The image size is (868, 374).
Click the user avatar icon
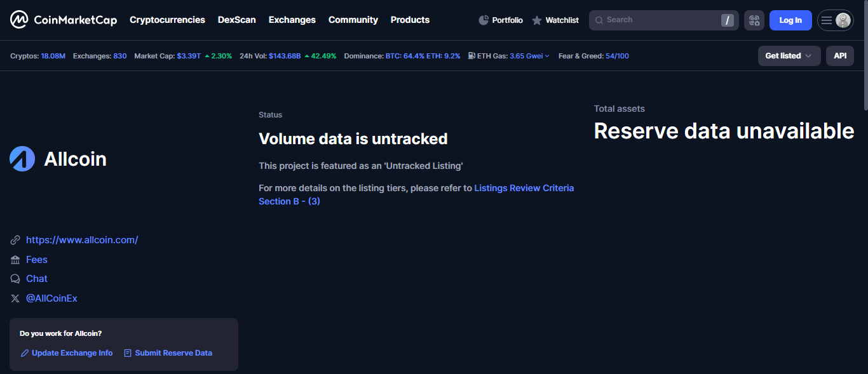(843, 20)
